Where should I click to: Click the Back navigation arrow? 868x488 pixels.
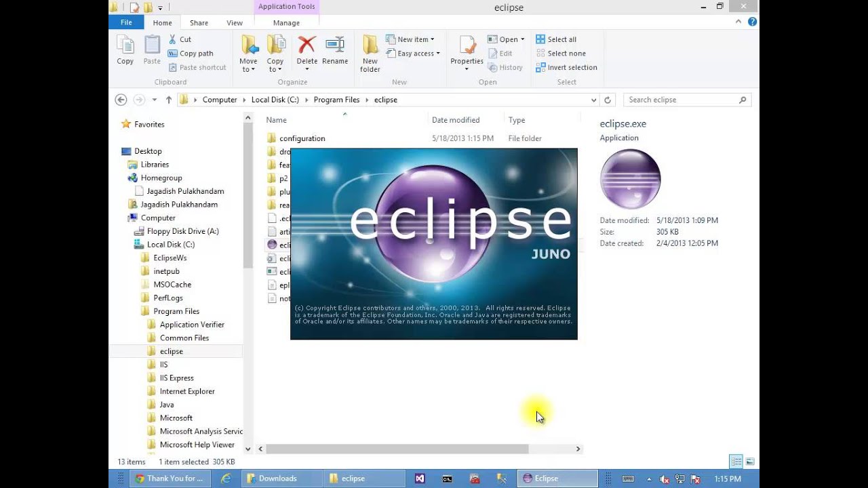121,100
